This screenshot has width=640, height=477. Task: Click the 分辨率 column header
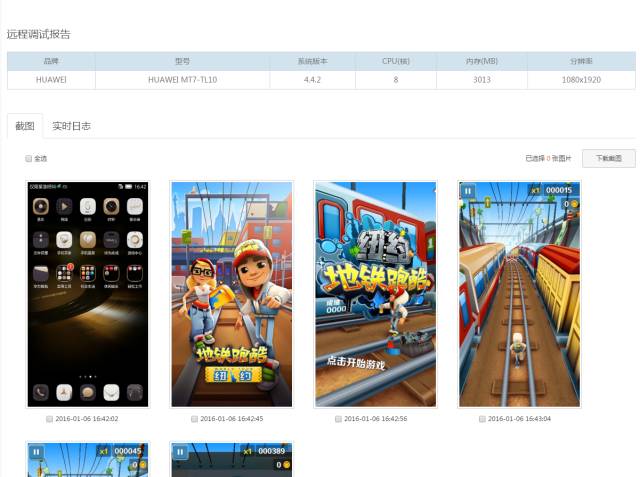tap(581, 61)
